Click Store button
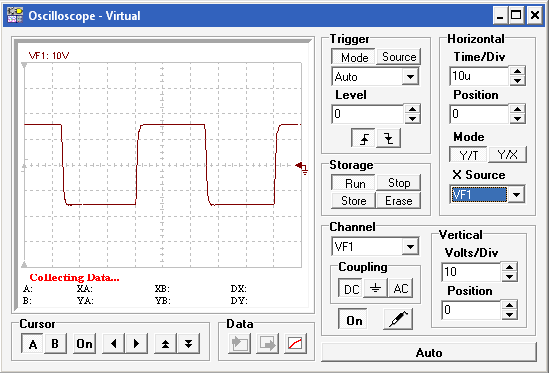549x373 pixels. click(x=353, y=201)
